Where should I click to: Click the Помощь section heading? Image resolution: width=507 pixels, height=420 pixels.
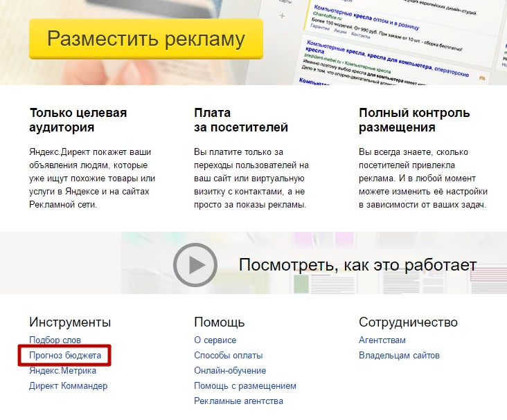pyautogui.click(x=220, y=322)
